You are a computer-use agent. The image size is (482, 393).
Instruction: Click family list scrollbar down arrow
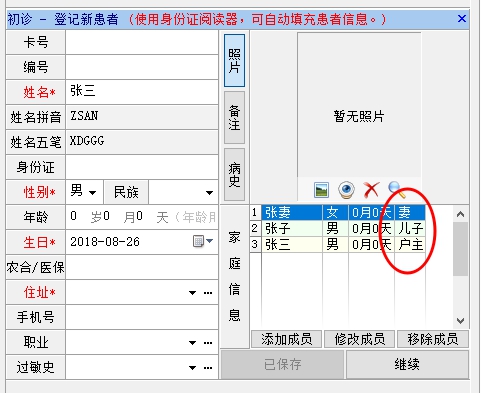pos(461,321)
